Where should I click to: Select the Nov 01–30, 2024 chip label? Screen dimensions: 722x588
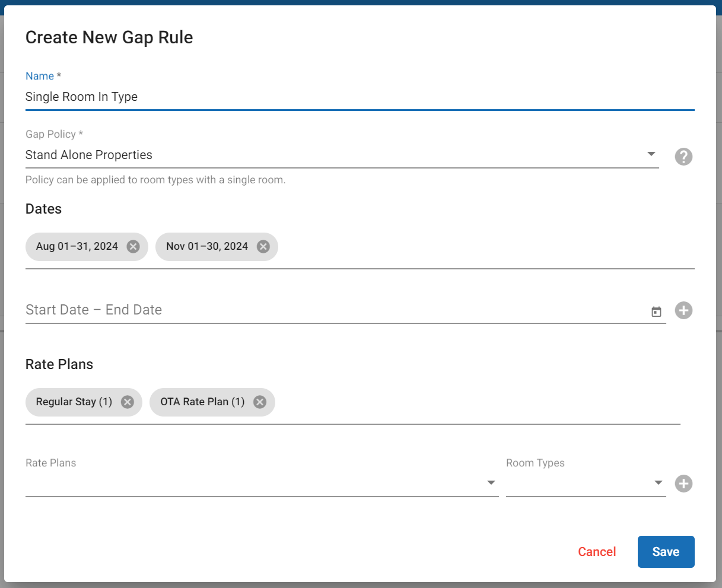207,246
